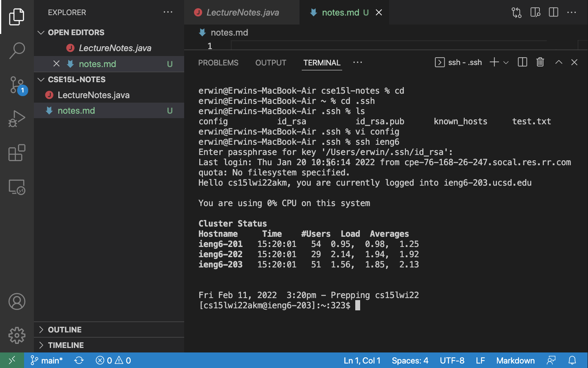This screenshot has height=368, width=588.
Task: Open the Run and Debug view
Action: click(x=17, y=119)
